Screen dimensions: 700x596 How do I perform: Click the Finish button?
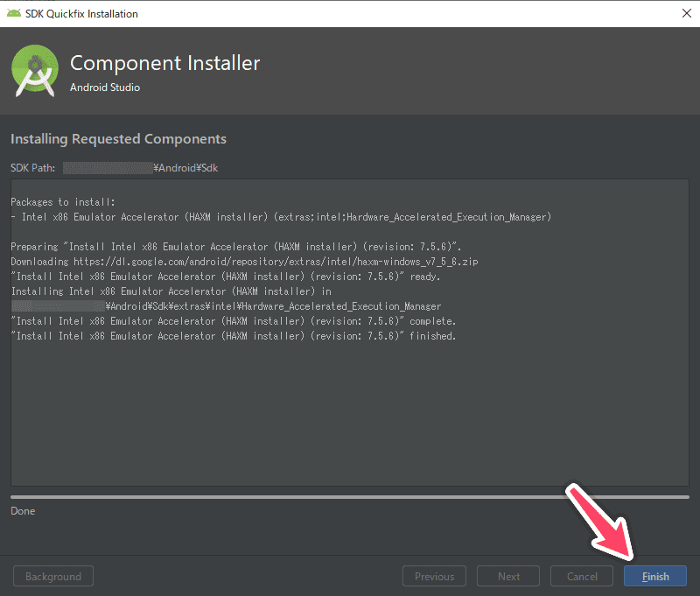pos(654,577)
